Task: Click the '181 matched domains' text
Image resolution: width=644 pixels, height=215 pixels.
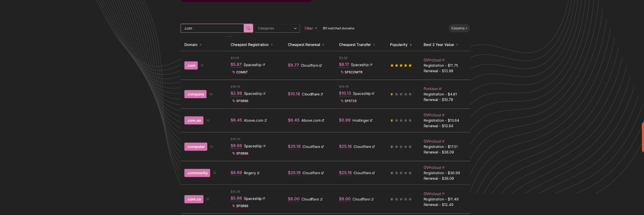Action: pos(338,28)
